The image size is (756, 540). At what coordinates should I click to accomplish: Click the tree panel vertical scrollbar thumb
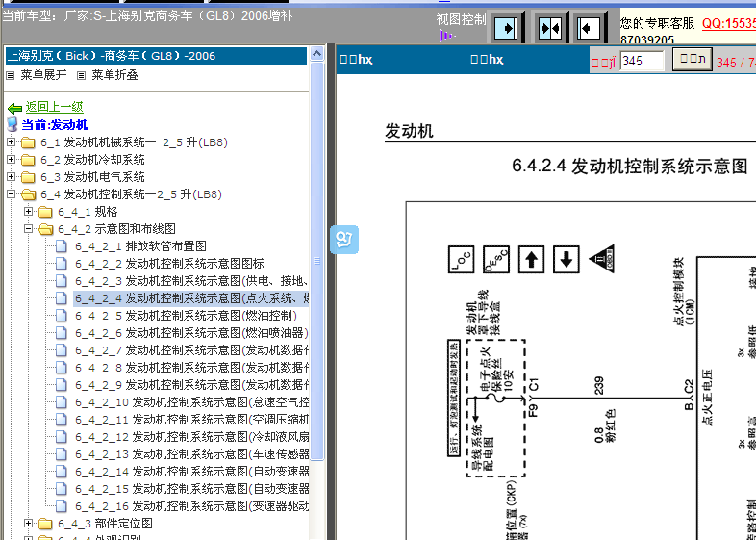point(316,261)
